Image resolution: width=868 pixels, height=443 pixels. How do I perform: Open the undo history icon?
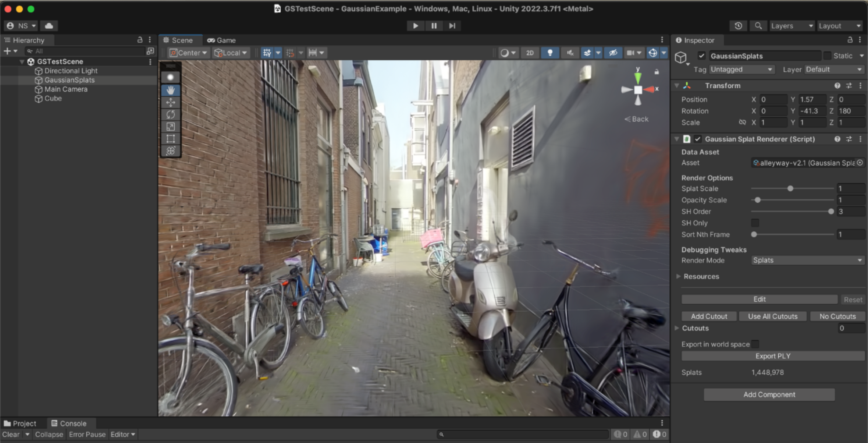(738, 26)
